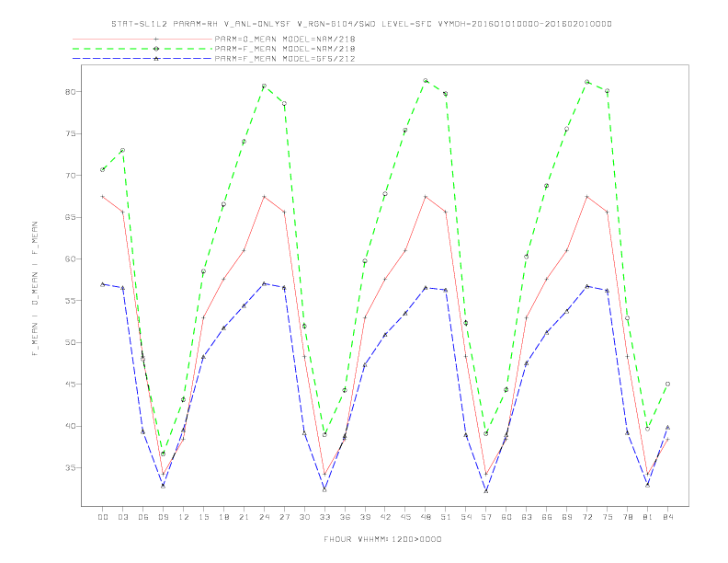The image size is (728, 563).
Task: Click x-axis tick label 51
Action: coord(446,517)
